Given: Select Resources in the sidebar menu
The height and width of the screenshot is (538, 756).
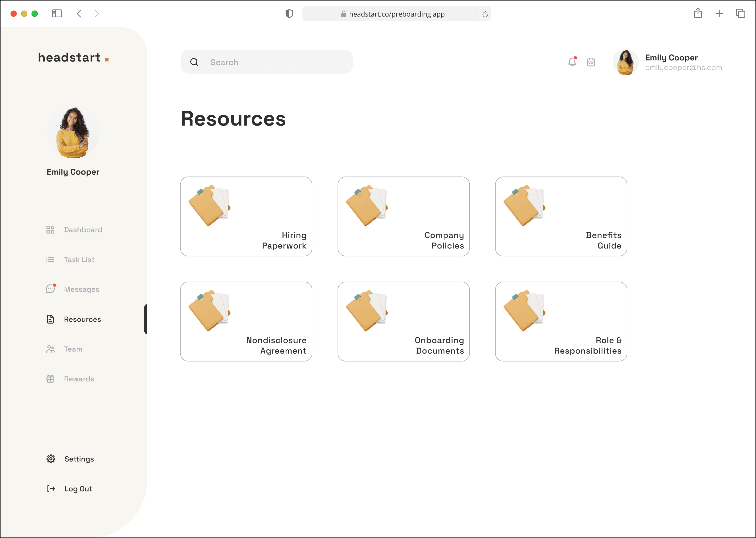Looking at the screenshot, I should 82,319.
